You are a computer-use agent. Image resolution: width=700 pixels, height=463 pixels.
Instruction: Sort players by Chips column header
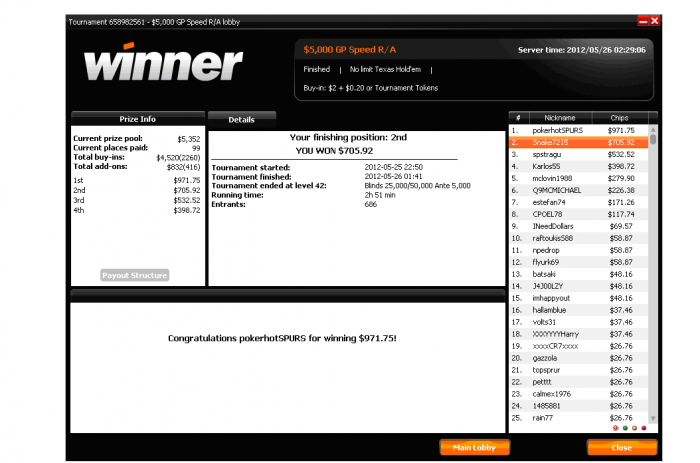point(620,118)
